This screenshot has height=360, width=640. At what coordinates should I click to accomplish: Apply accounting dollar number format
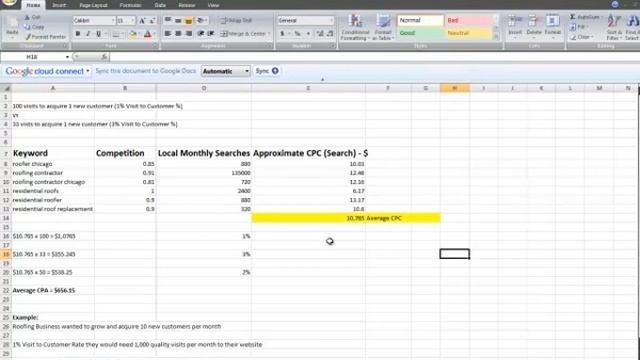click(x=282, y=34)
